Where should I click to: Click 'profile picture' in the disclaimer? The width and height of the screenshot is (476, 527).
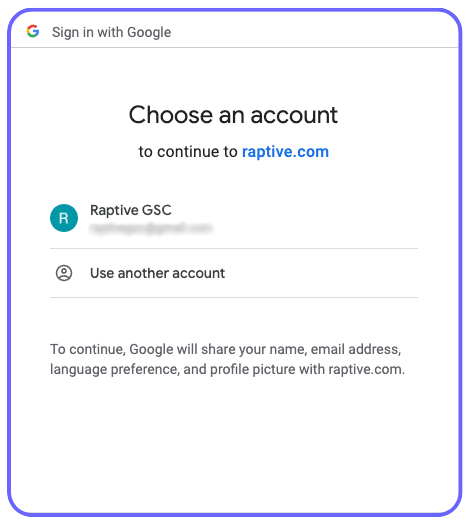252,369
